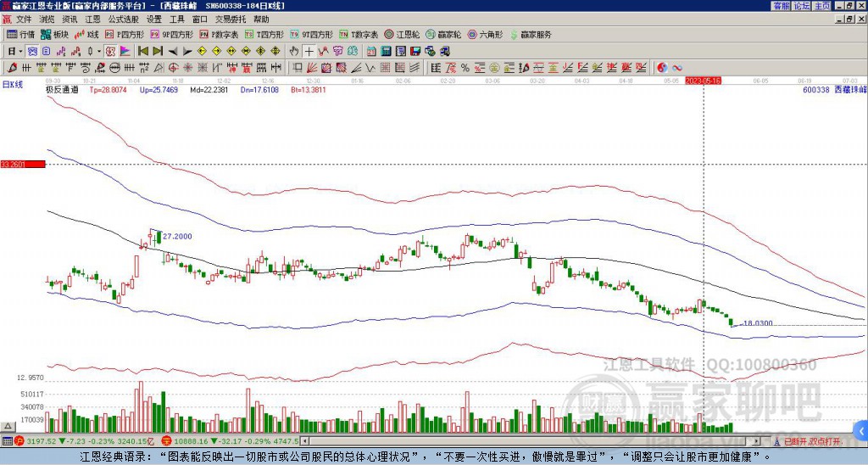Click the red 33.2601 price marker
The height and width of the screenshot is (465, 868).
22,164
